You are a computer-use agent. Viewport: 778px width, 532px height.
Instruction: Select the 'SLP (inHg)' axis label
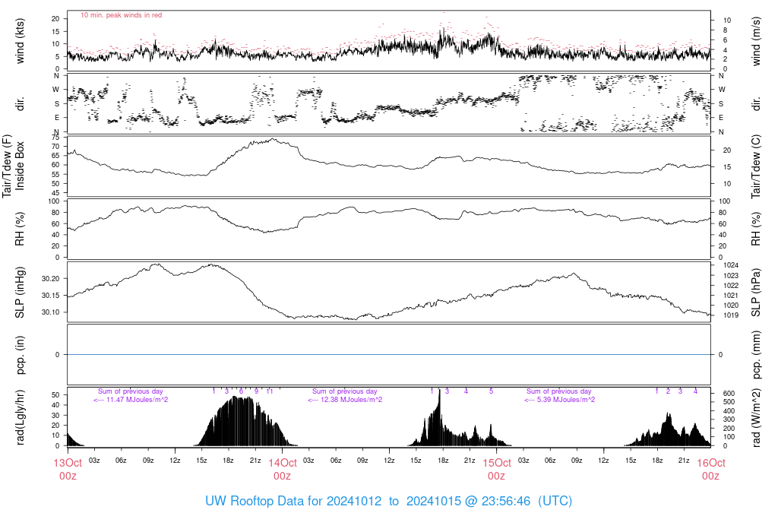pos(20,293)
